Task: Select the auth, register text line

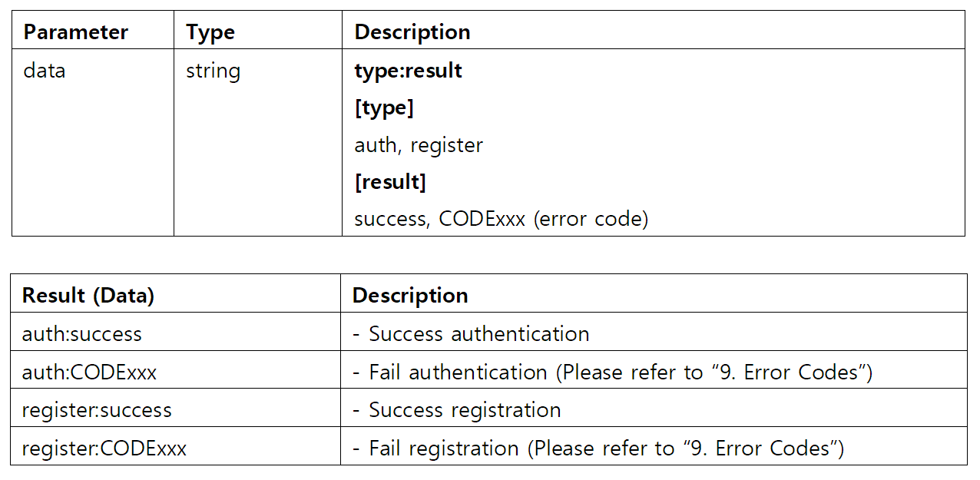Action: click(419, 145)
